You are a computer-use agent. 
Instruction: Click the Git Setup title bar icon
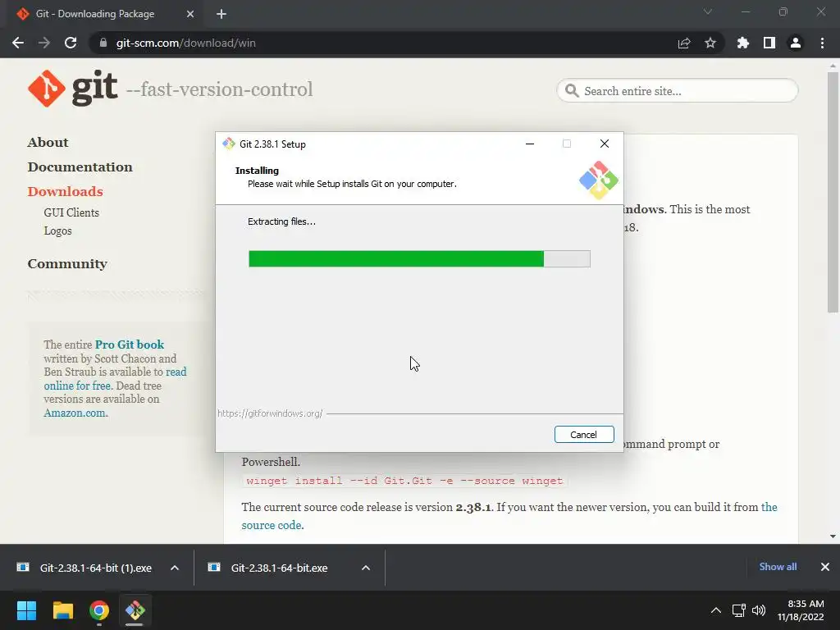click(x=229, y=144)
